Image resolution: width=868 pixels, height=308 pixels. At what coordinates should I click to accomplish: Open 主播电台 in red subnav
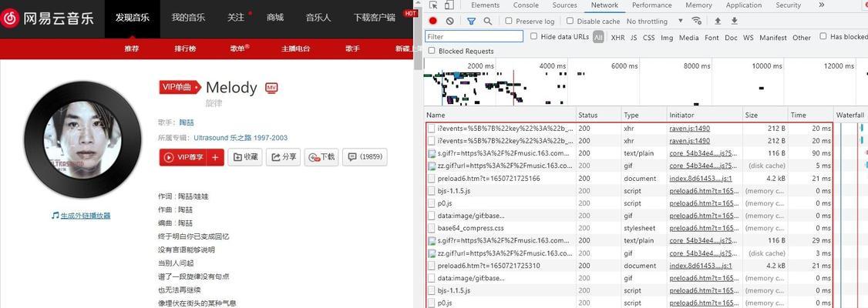click(x=295, y=49)
